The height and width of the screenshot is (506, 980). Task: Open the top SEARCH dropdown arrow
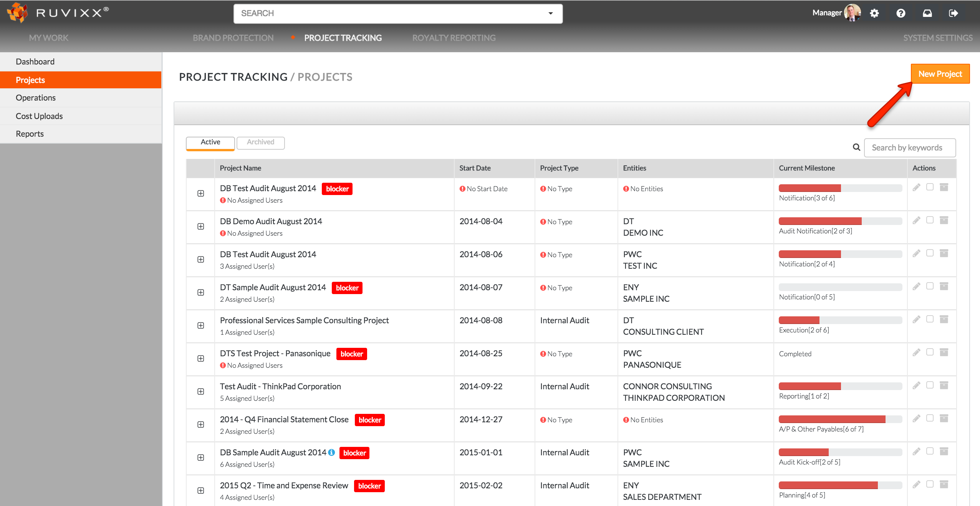click(x=550, y=13)
